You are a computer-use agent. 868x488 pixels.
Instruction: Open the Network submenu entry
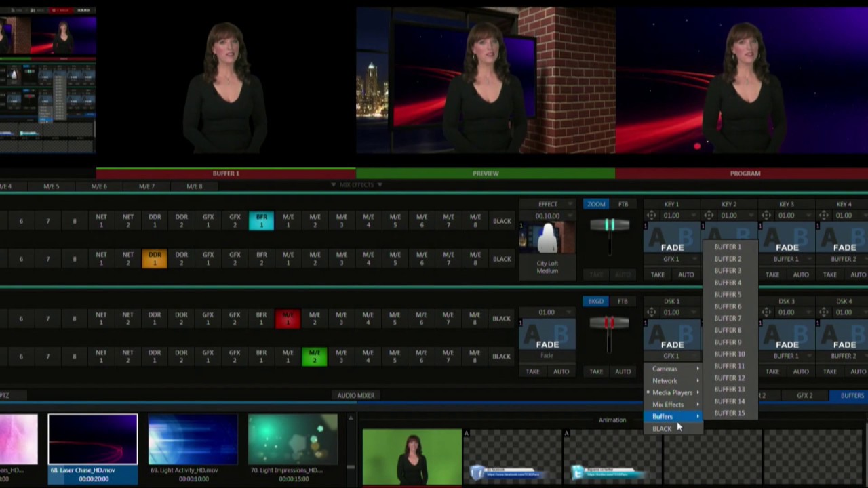tap(673, 381)
